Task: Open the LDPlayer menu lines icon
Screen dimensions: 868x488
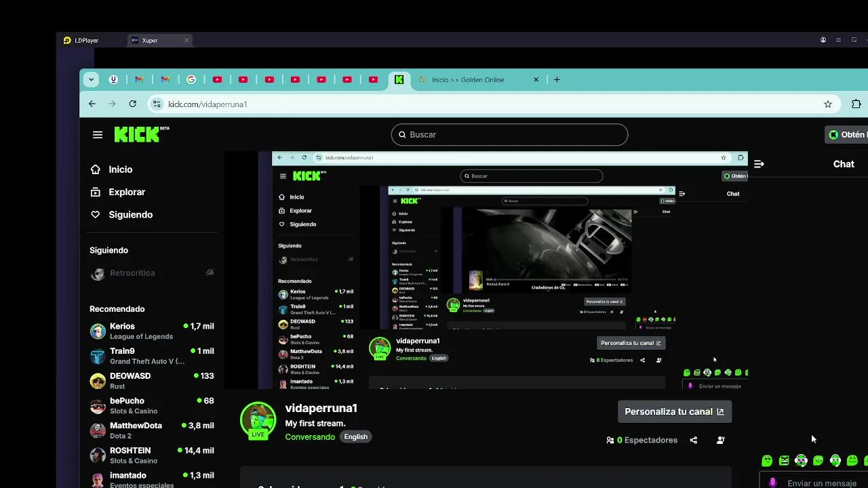Action: click(x=838, y=40)
